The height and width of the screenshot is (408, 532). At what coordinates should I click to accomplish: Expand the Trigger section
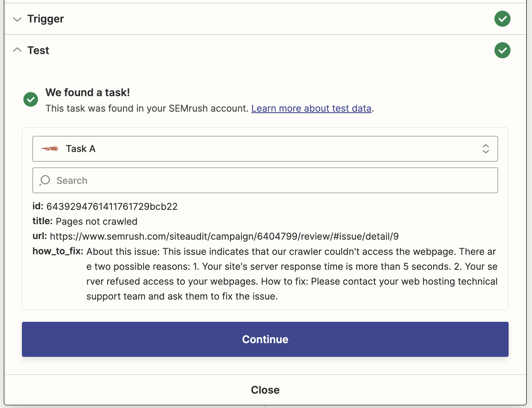point(17,19)
